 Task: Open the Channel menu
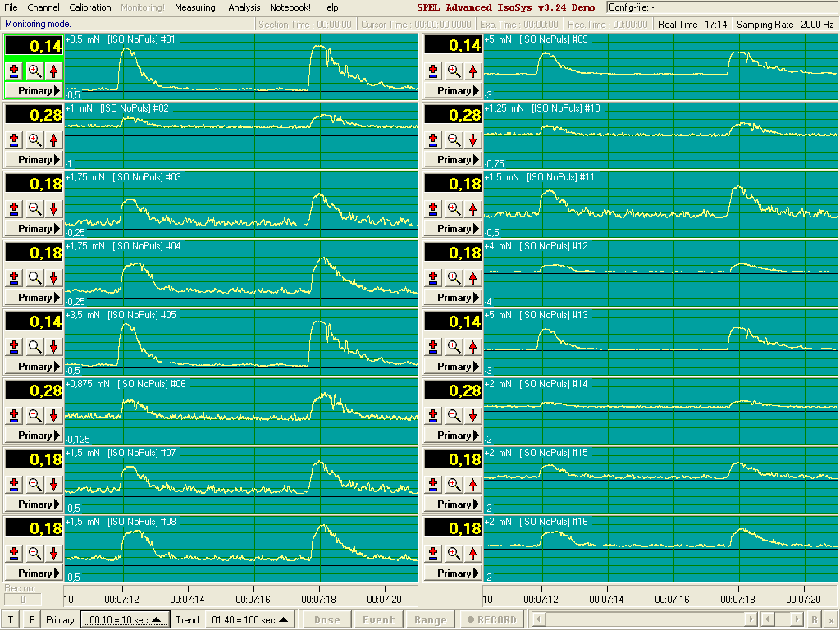[x=43, y=7]
